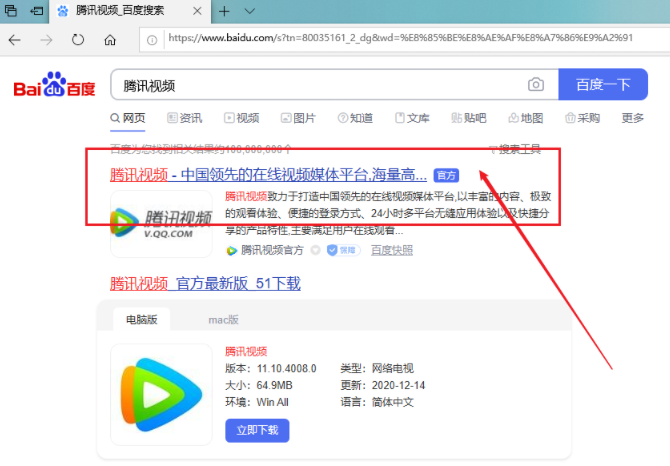The image size is (670, 466).
Task: Open a new browser tab
Action: coord(224,12)
